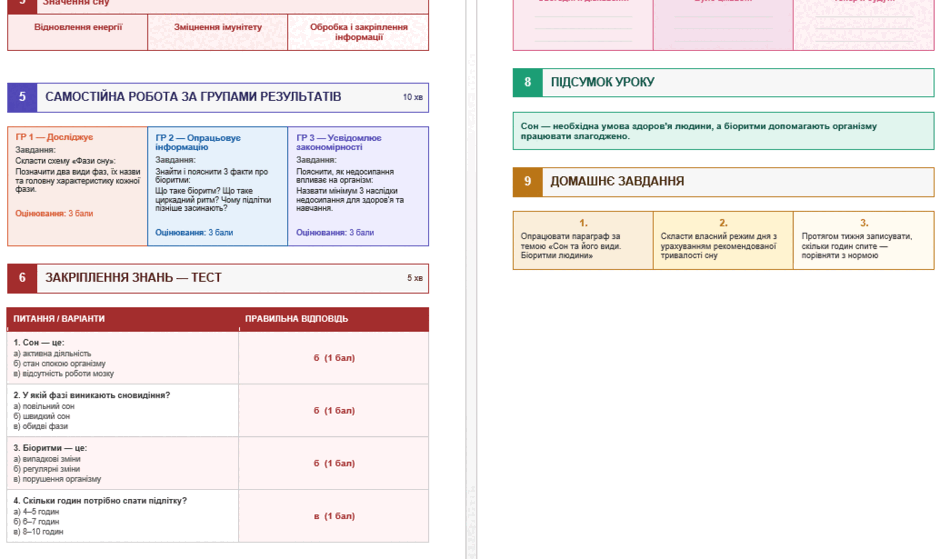Click the answer 'в (1 бал)' cell

point(334,516)
